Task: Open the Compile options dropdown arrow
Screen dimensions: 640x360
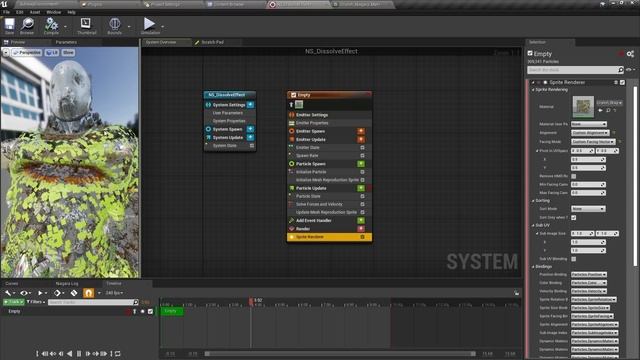Action: pyautogui.click(x=65, y=27)
